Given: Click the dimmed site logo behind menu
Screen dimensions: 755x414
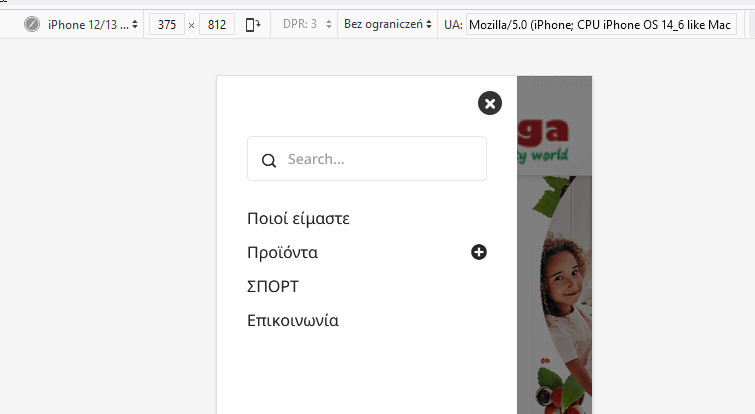Looking at the screenshot, I should (x=544, y=140).
